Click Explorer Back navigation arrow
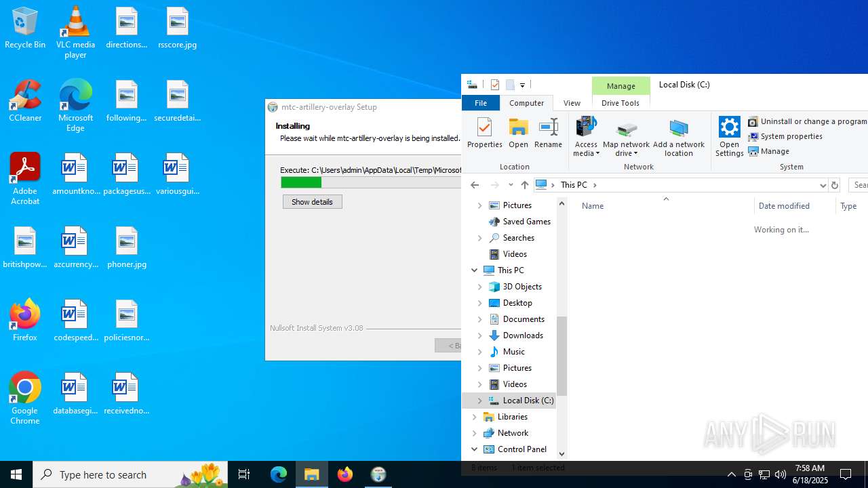 click(475, 185)
